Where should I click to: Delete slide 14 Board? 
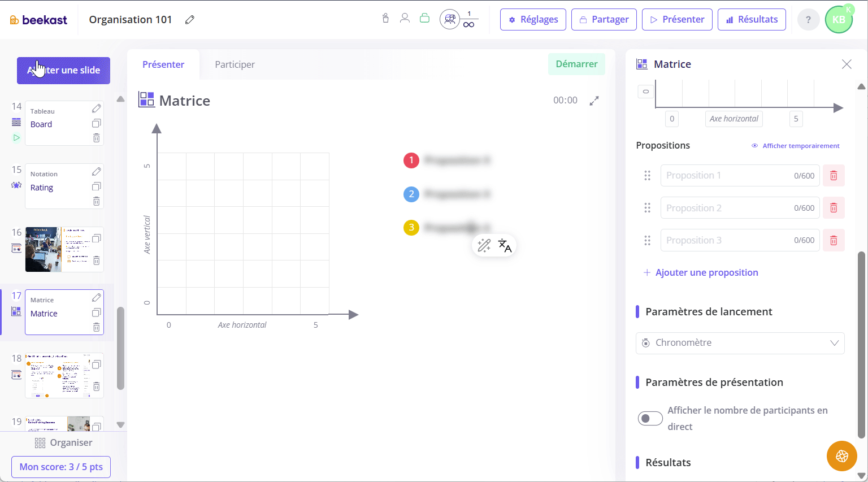point(97,138)
